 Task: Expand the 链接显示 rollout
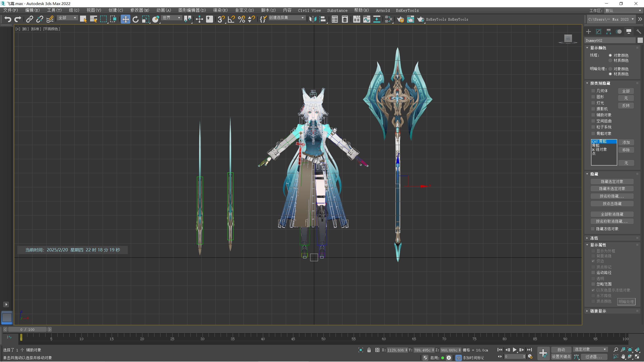pyautogui.click(x=587, y=311)
